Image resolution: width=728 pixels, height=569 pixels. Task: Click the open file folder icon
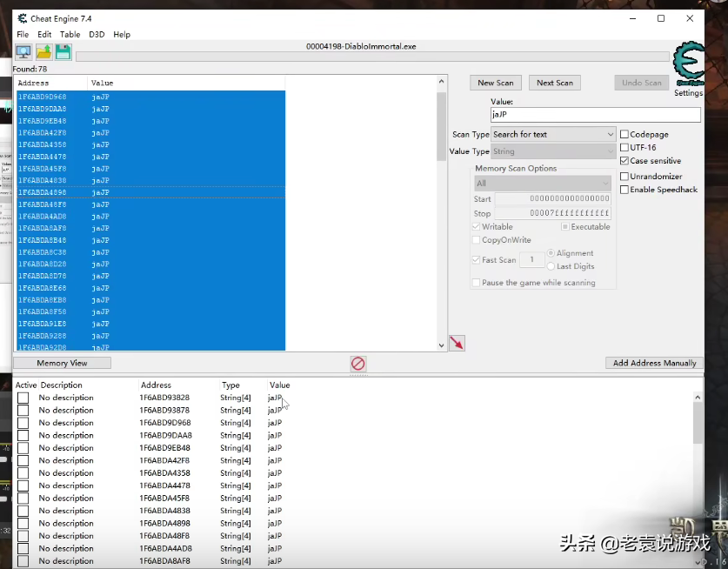click(x=43, y=53)
